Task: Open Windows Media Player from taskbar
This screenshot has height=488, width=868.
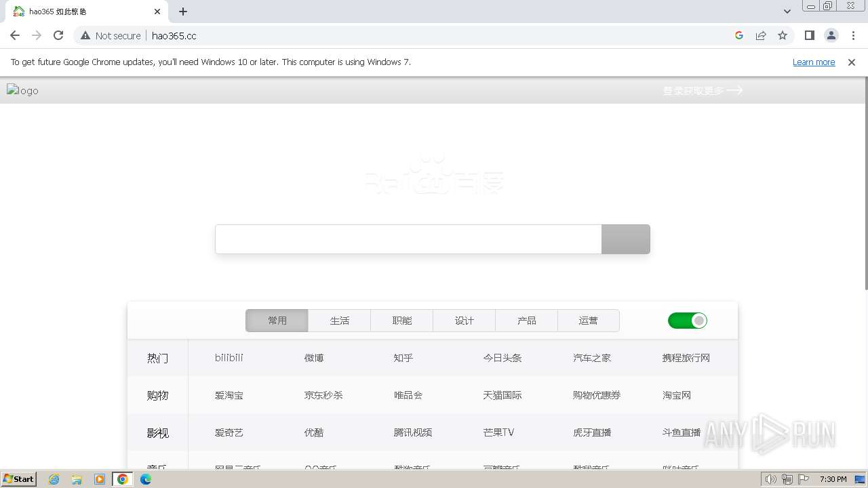Action: coord(100,479)
